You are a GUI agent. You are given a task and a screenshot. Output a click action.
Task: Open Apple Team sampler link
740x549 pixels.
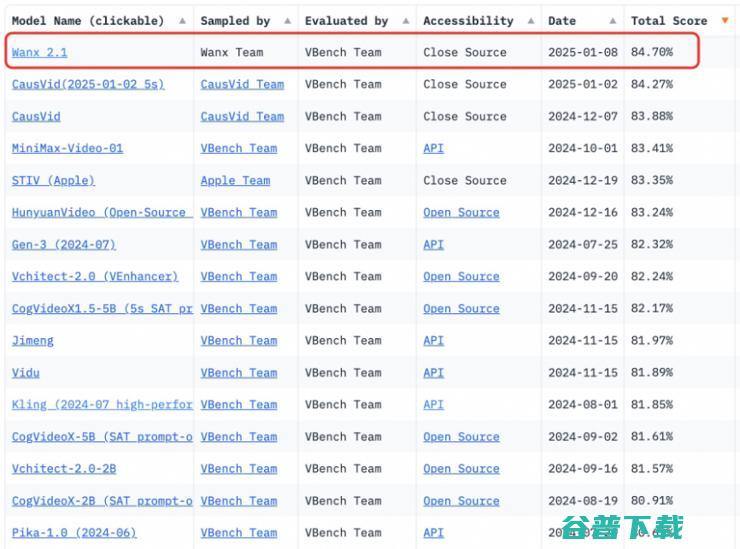click(235, 180)
